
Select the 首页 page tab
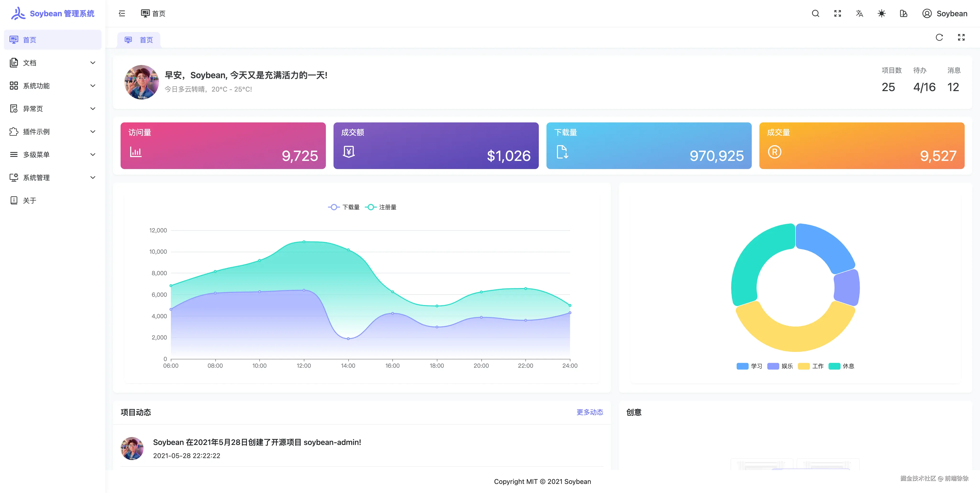139,40
